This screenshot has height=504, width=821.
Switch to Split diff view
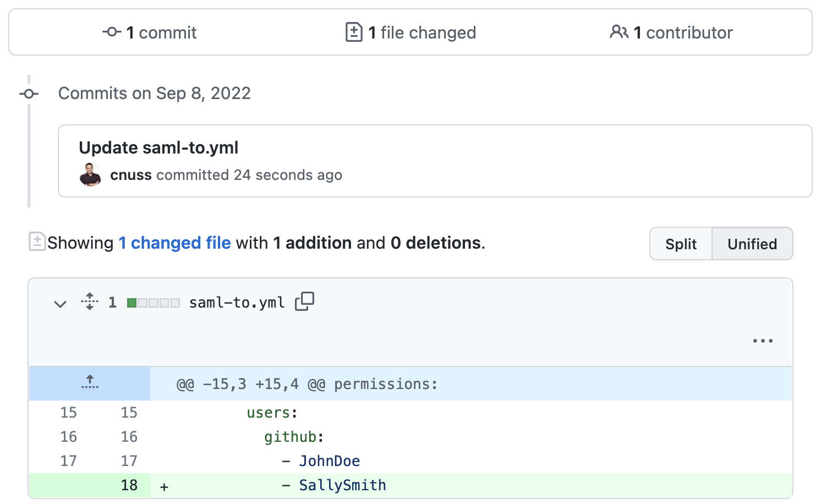coord(681,244)
